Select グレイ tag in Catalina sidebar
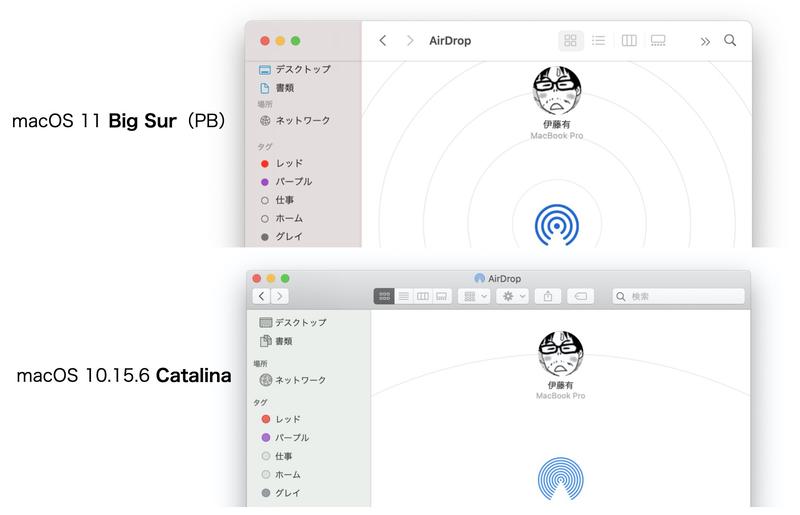 click(281, 493)
